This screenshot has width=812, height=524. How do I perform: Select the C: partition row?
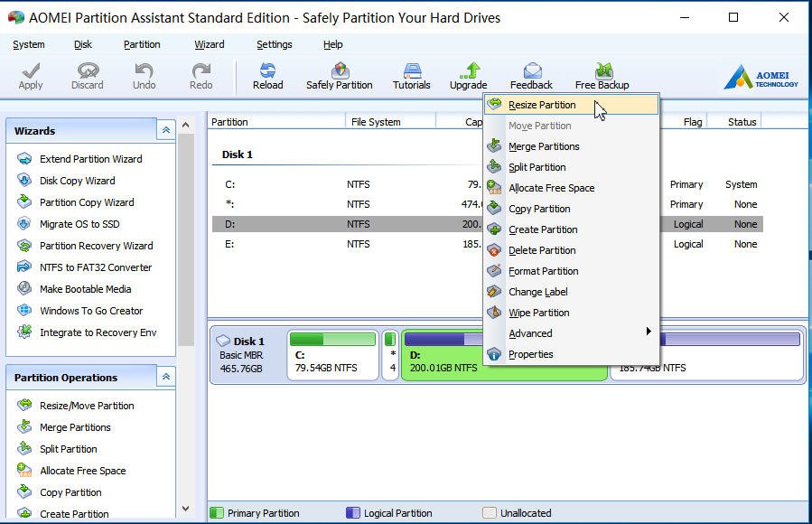(347, 184)
